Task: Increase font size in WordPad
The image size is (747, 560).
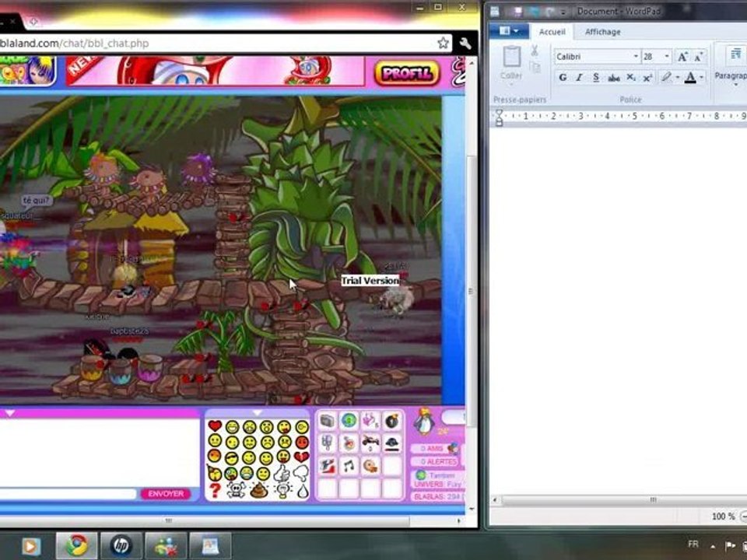Action: 682,57
